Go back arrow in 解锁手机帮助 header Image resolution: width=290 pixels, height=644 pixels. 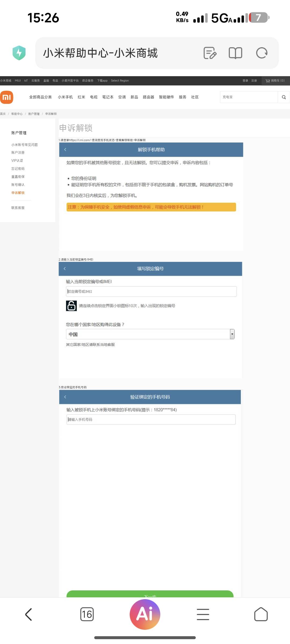pyautogui.click(x=65, y=149)
